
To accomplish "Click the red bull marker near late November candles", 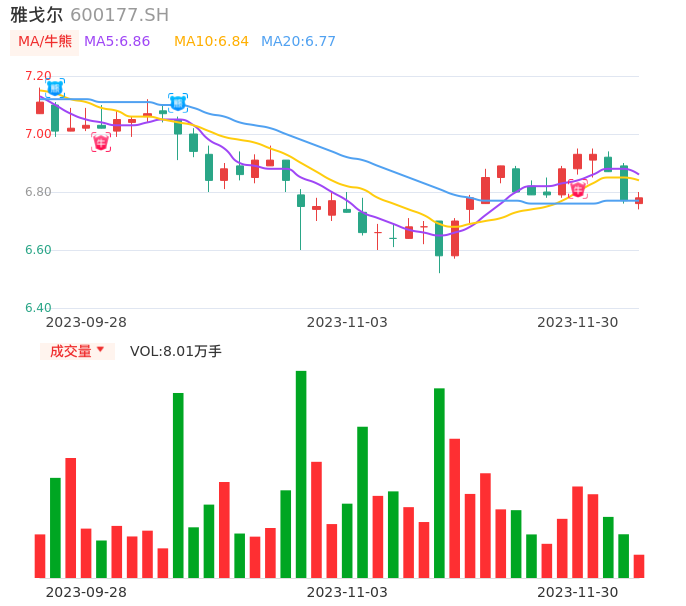I will click(578, 189).
